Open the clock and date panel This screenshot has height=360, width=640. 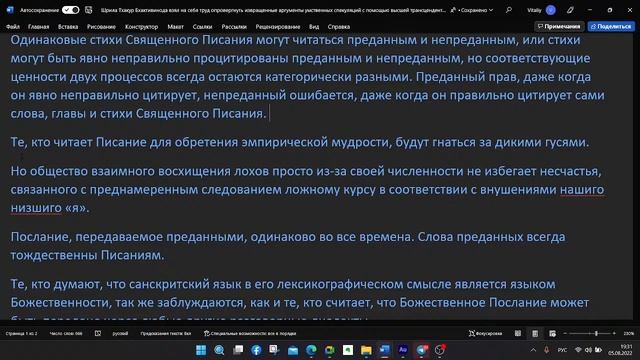click(620, 350)
